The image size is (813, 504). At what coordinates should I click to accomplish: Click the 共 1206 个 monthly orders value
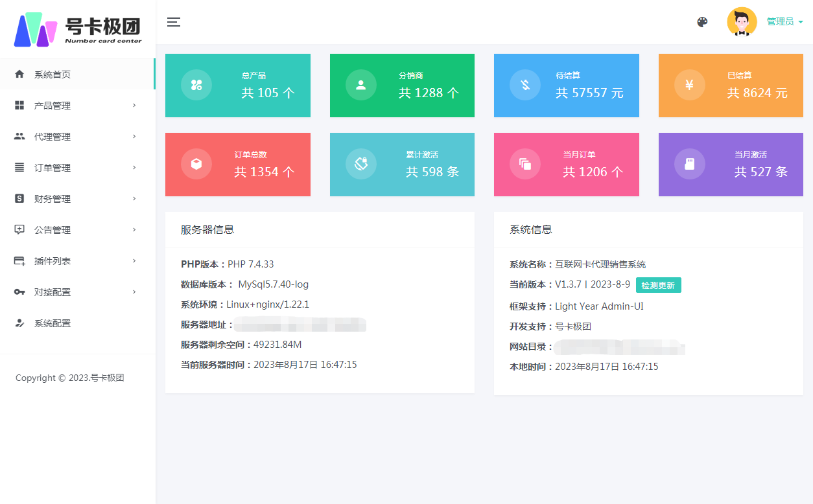click(593, 172)
